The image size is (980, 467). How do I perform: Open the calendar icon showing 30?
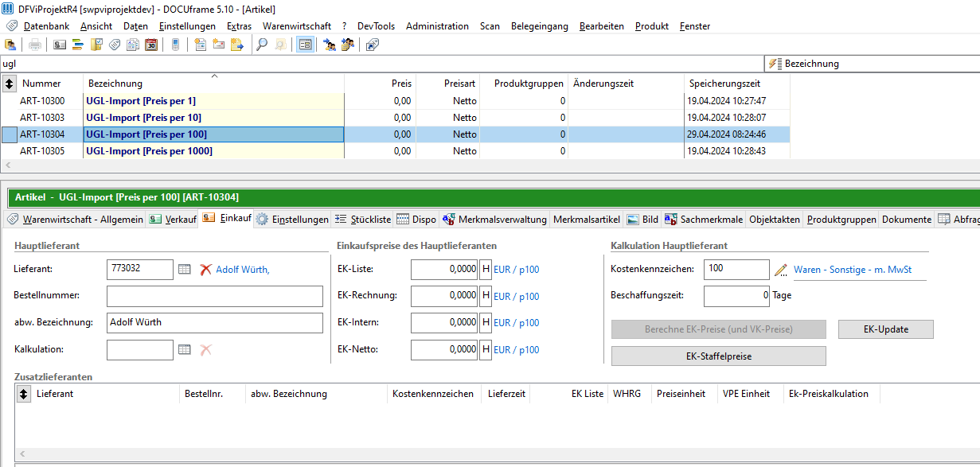151,45
